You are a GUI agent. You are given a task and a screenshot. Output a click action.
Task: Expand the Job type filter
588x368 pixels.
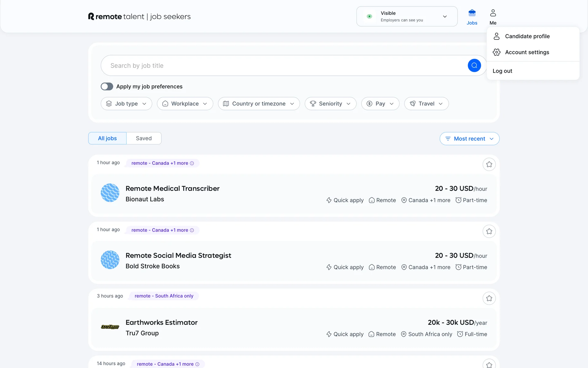(x=126, y=104)
